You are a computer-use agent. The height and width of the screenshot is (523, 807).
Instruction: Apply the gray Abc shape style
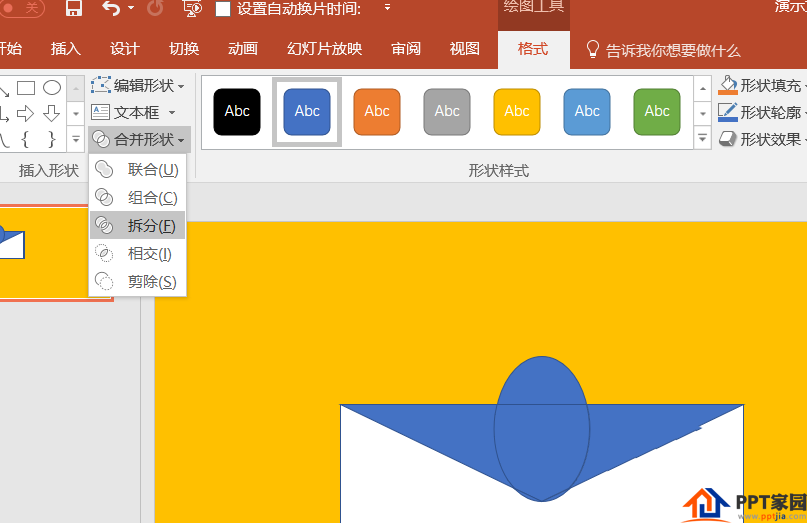[447, 112]
